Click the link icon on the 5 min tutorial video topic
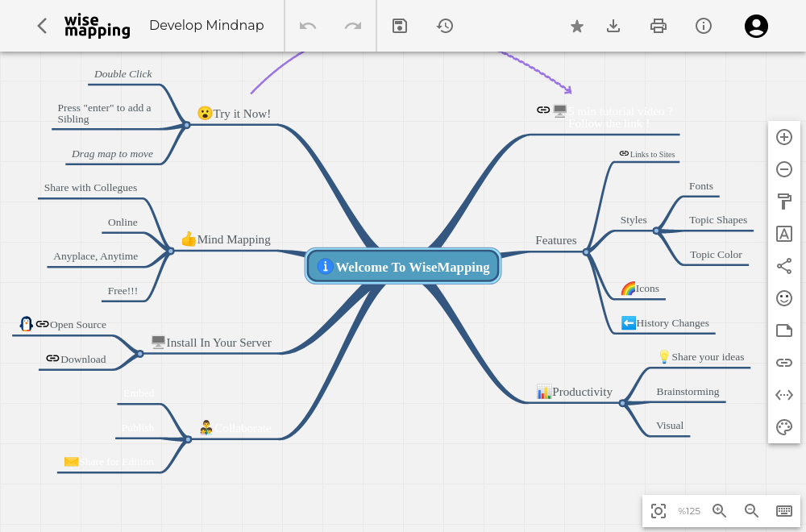 (543, 110)
